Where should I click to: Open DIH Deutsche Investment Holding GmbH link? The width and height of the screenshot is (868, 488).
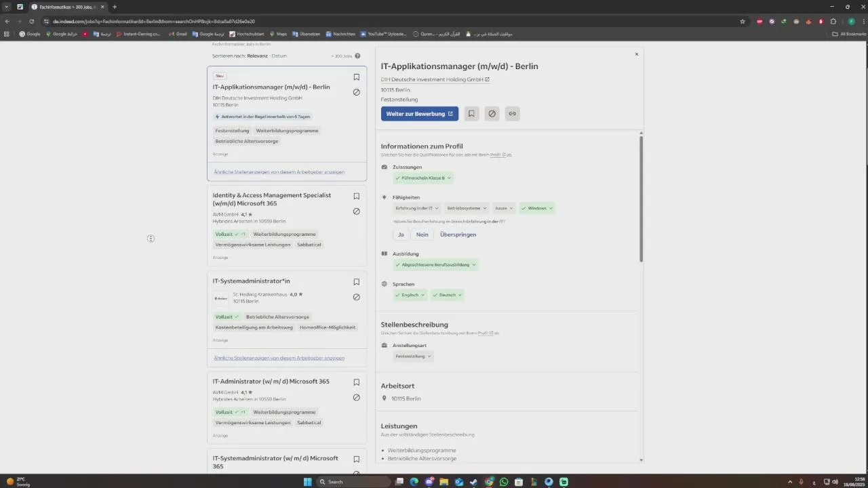pyautogui.click(x=435, y=79)
